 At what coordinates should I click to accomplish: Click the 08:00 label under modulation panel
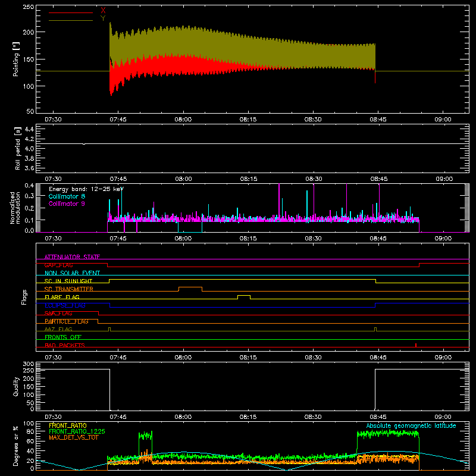(183, 239)
